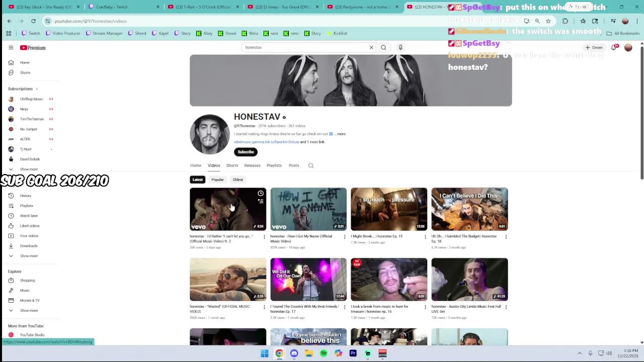Screen dimensions: 644x362
Task: Open options menu for How I Got My Name video
Action: click(345, 237)
